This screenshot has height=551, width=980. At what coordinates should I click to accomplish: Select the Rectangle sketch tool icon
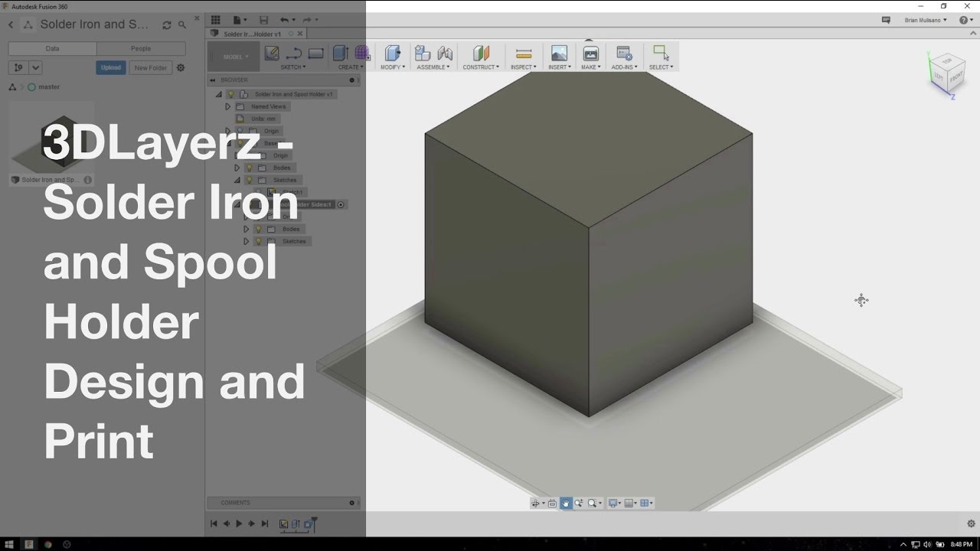pyautogui.click(x=316, y=54)
